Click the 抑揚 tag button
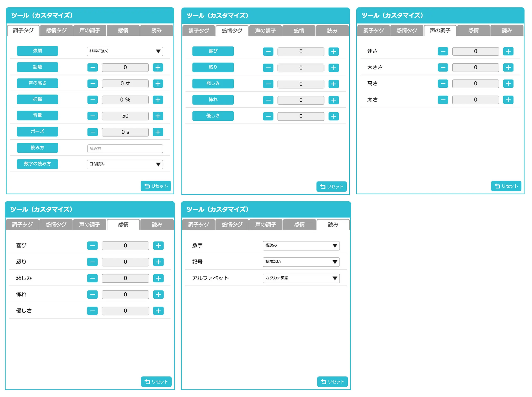Image resolution: width=532 pixels, height=397 pixels. (38, 99)
